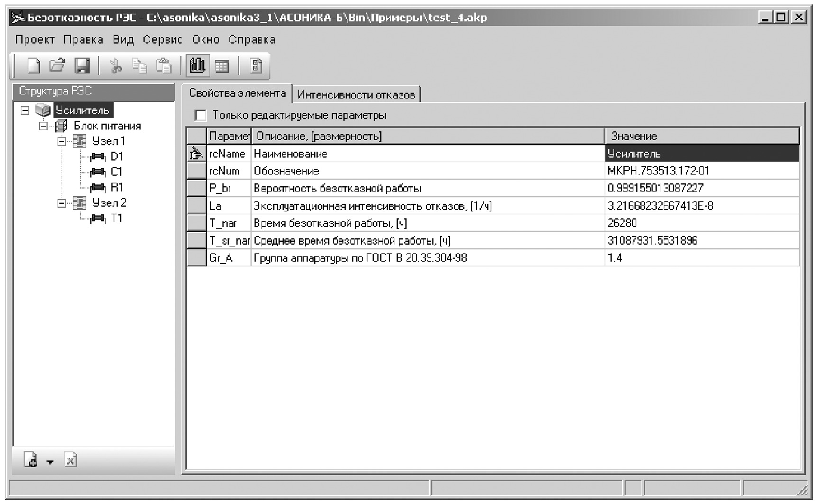Open dropdown arrow next to add element
The image size is (816, 504).
pos(50,462)
